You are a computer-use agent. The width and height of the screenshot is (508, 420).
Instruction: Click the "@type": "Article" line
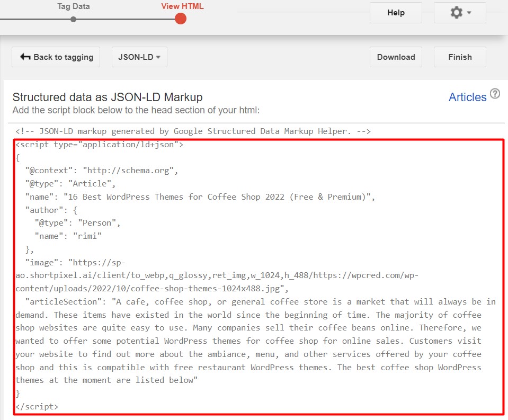point(70,184)
